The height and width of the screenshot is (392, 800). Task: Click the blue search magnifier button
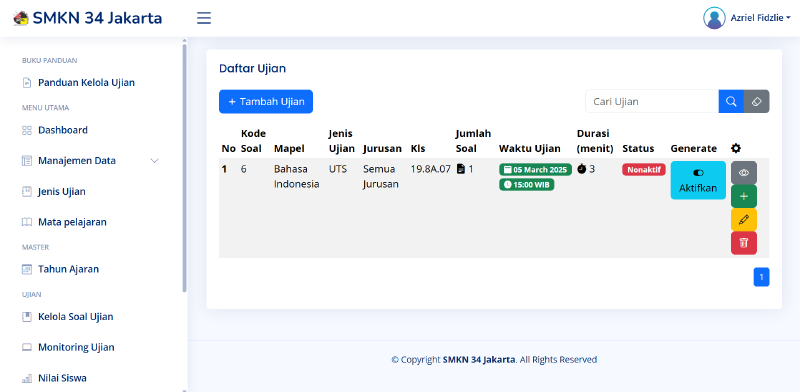pos(731,102)
